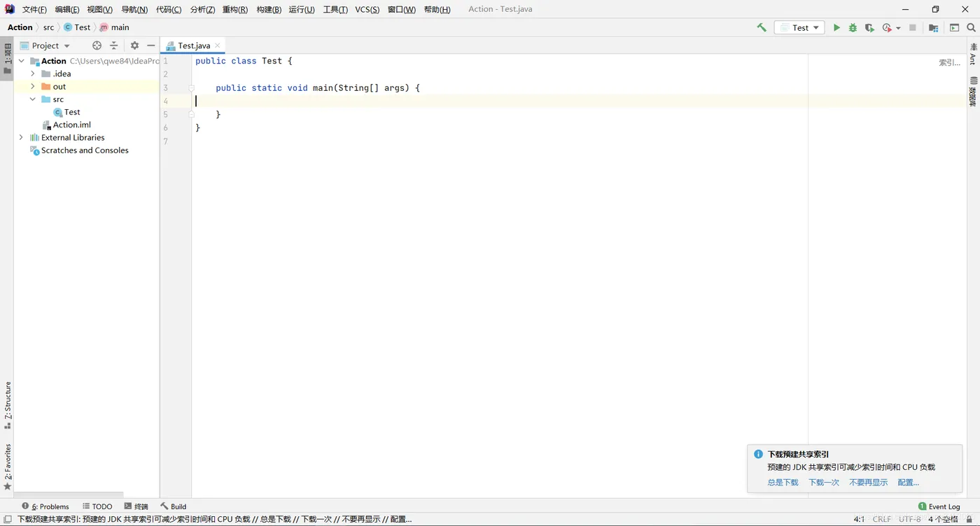Click 不要再显示 link in notification
The height and width of the screenshot is (526, 980).
[x=868, y=483]
